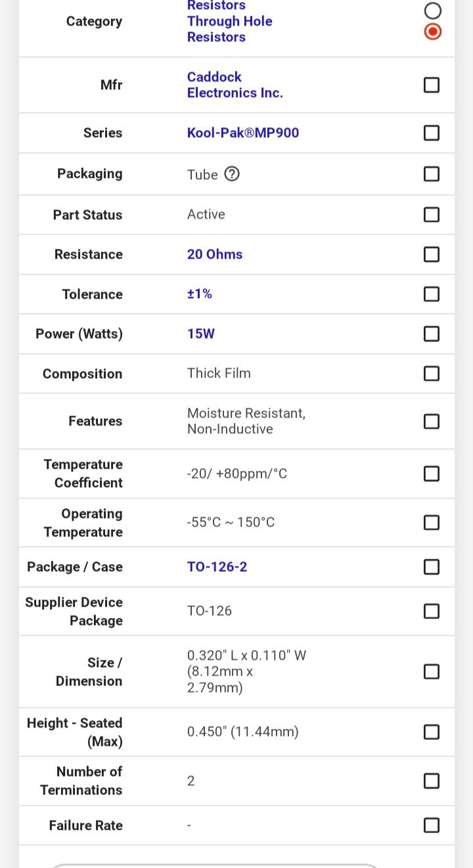
Task: Enable the Number of Terminations checkbox
Action: click(x=432, y=781)
